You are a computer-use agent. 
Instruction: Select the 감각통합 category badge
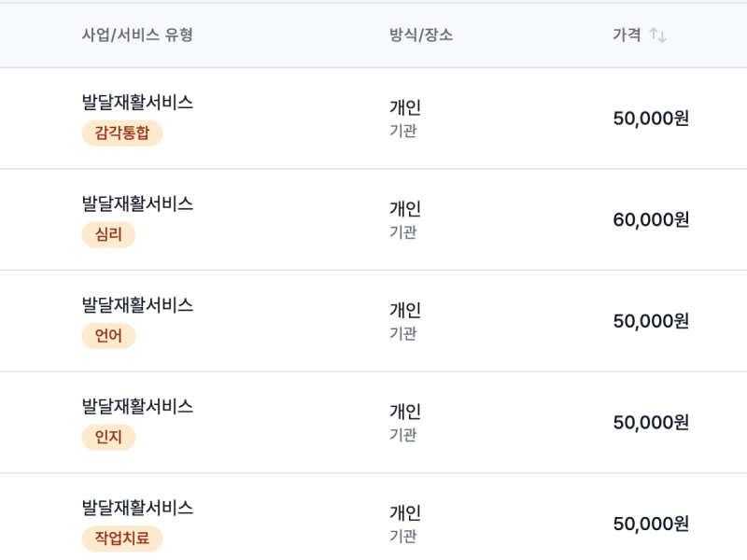(122, 133)
